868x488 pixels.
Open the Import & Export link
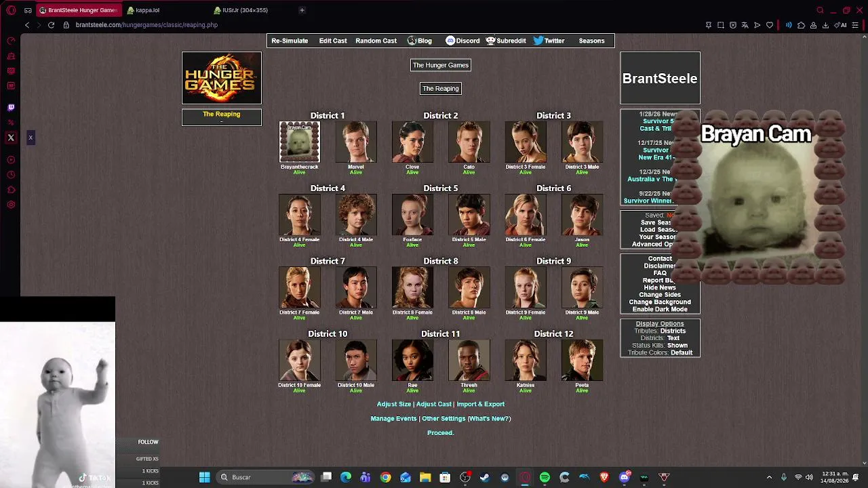(x=481, y=404)
